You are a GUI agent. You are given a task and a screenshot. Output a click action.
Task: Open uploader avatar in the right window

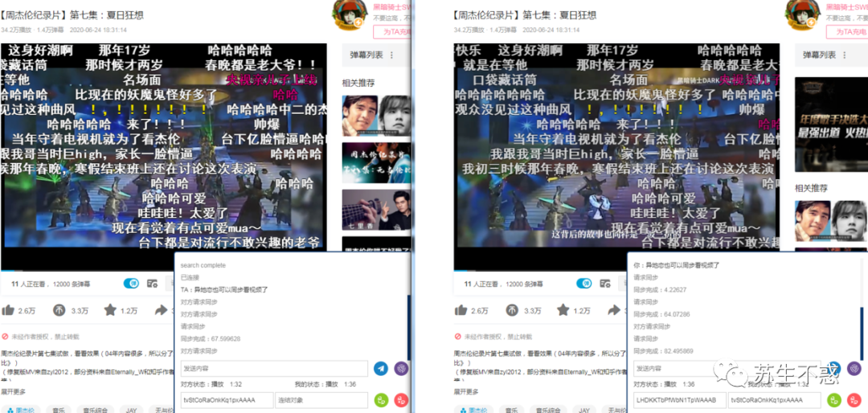(801, 15)
